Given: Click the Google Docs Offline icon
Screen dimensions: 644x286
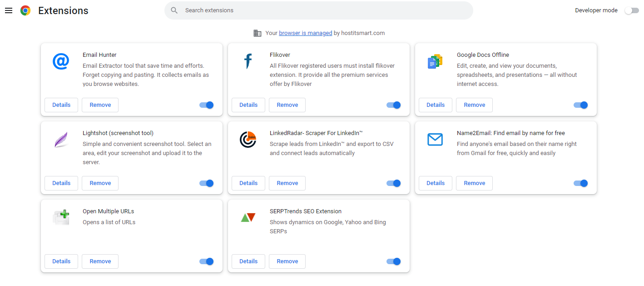Looking at the screenshot, I should [x=435, y=61].
